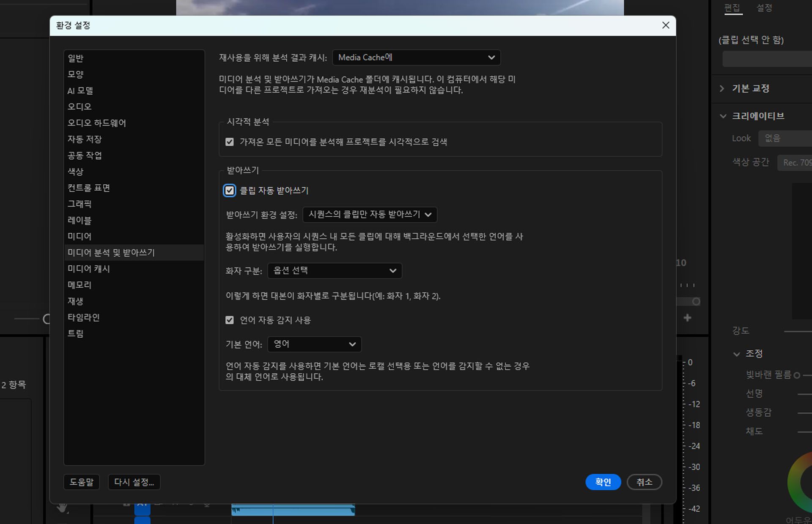Viewport: 812px width, 524px height.
Task: Uncheck 언어 자동 감지 사용 checkbox
Action: pyautogui.click(x=229, y=320)
